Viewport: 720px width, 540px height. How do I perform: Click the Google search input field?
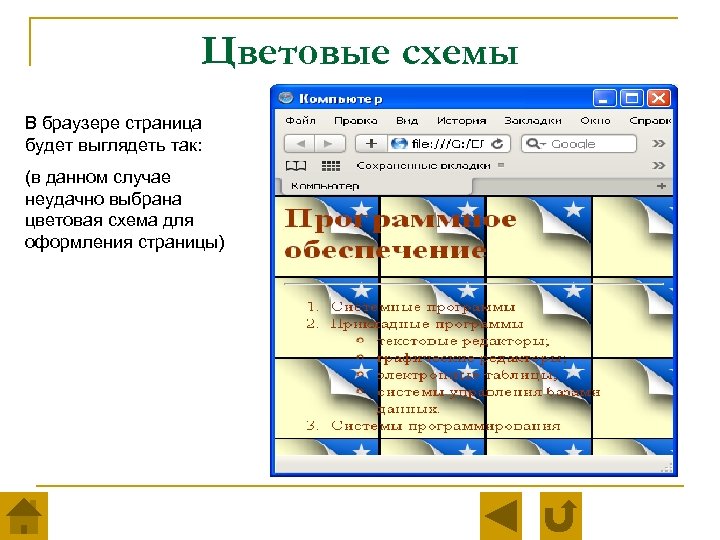click(x=579, y=144)
